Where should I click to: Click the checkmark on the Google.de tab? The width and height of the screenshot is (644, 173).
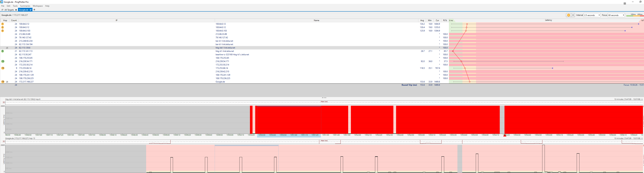pyautogui.click(x=30, y=10)
